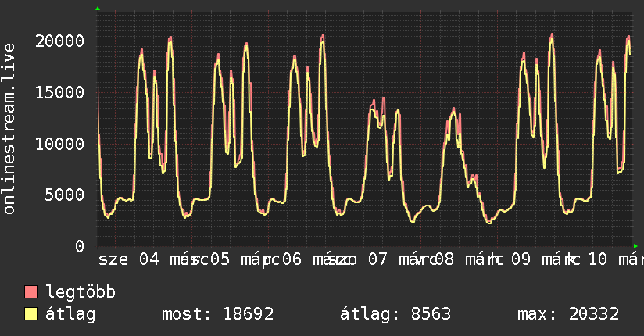Select the red legtöbb color swatch
644x336 pixels.
31,292
